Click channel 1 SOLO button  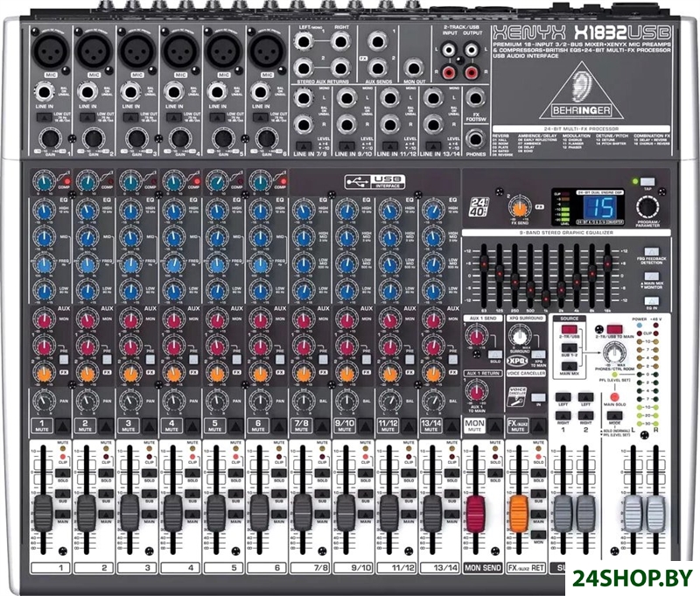point(62,473)
